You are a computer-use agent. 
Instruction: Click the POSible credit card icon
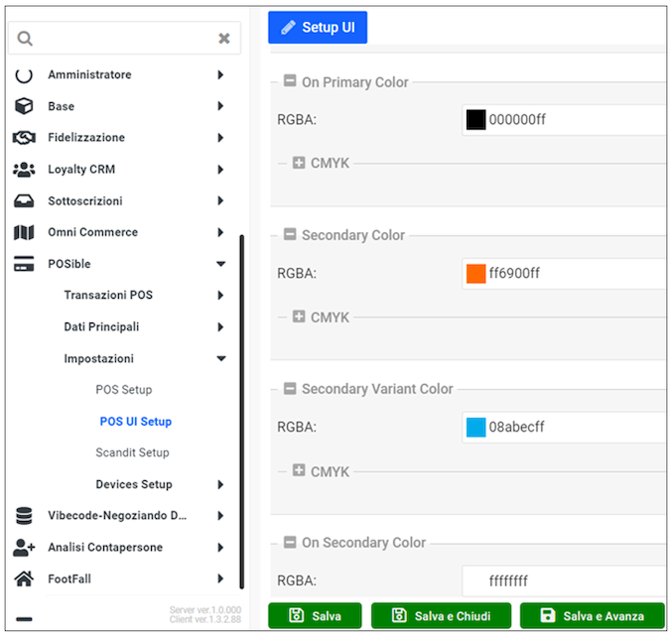pyautogui.click(x=25, y=264)
